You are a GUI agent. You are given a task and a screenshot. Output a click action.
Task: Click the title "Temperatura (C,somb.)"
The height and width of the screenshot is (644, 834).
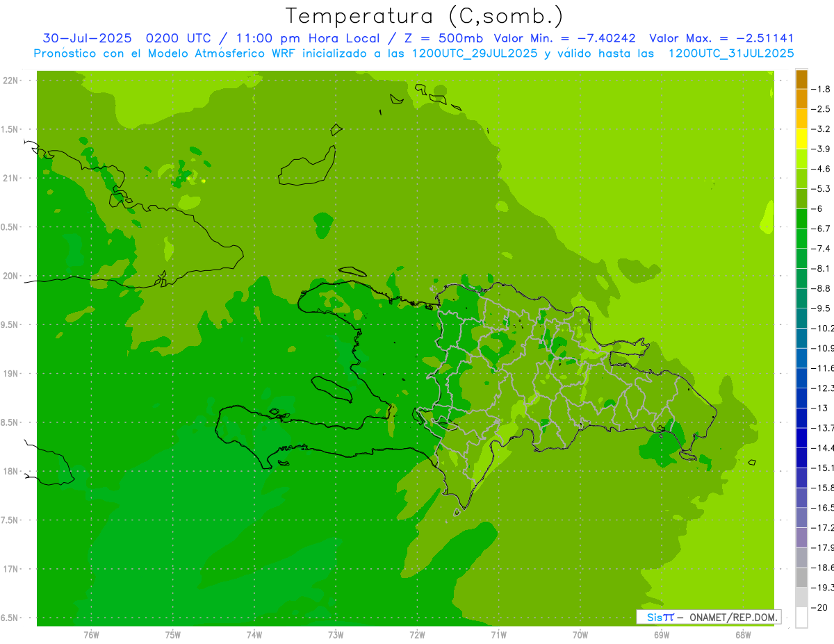pos(425,16)
